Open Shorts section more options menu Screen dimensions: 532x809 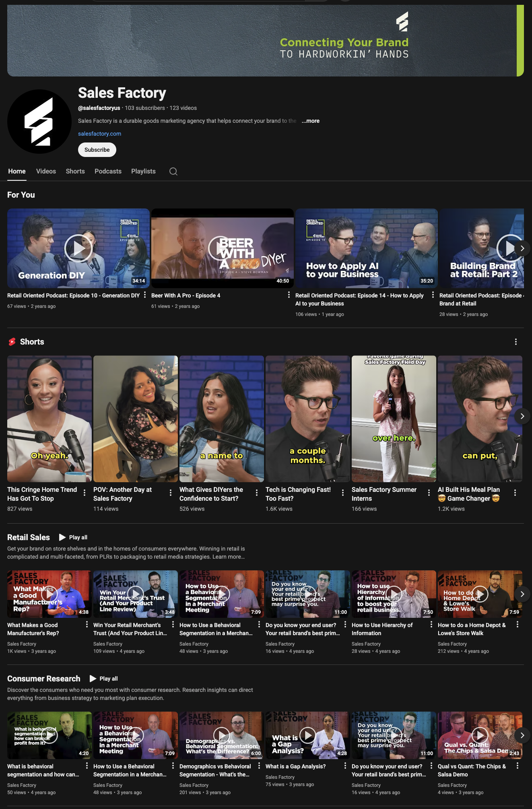pyautogui.click(x=516, y=342)
